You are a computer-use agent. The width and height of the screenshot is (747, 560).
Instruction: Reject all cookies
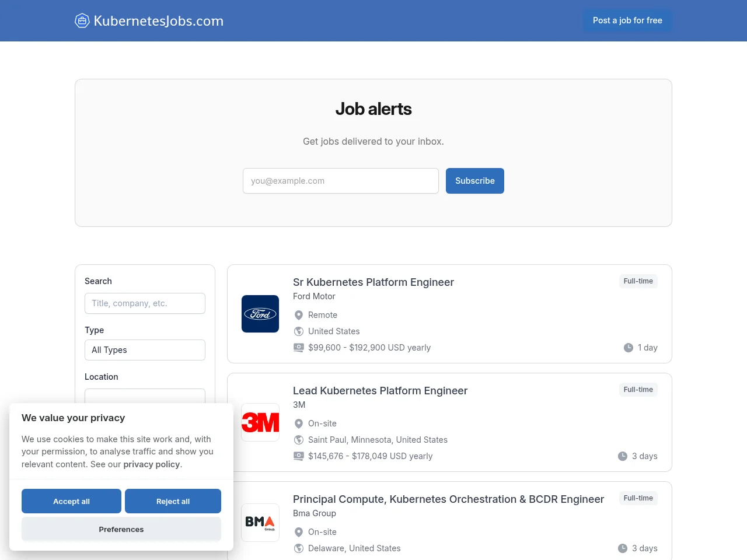coord(173,501)
